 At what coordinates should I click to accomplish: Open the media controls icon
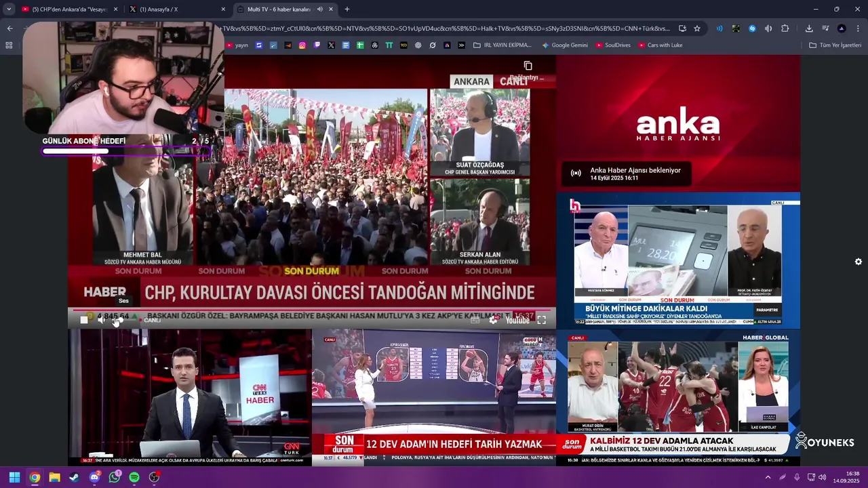(x=825, y=28)
